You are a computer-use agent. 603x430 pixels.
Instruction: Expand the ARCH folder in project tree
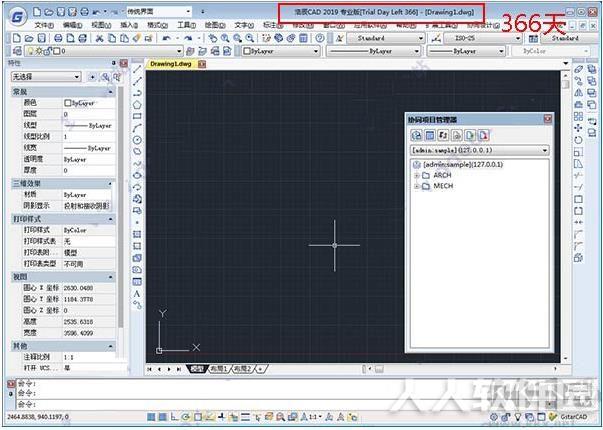[x=417, y=175]
